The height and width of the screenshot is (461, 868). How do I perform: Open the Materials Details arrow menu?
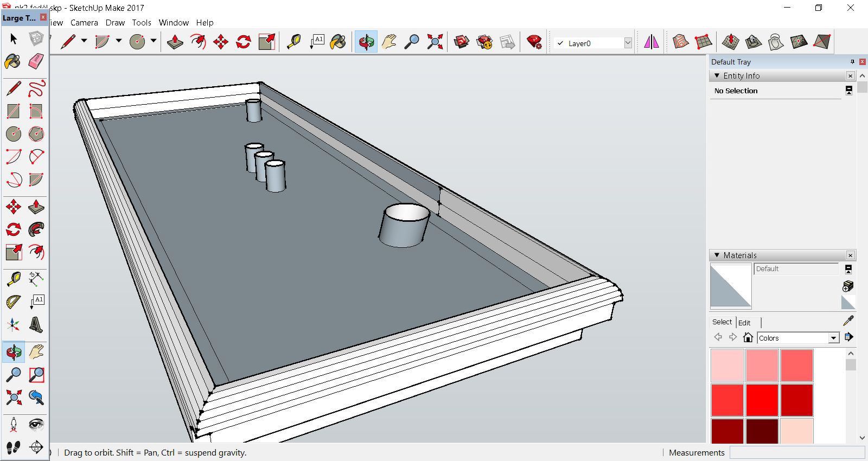(x=849, y=337)
